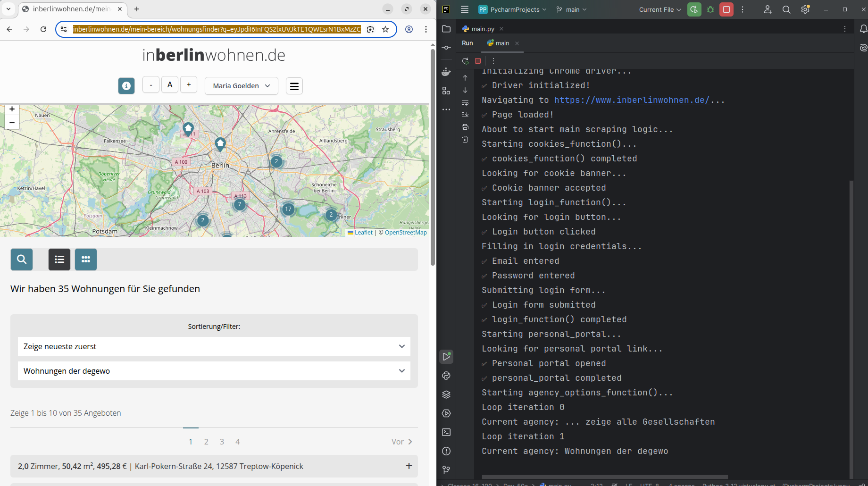Click the red Stop button in PyCharm toolbar

click(x=726, y=9)
